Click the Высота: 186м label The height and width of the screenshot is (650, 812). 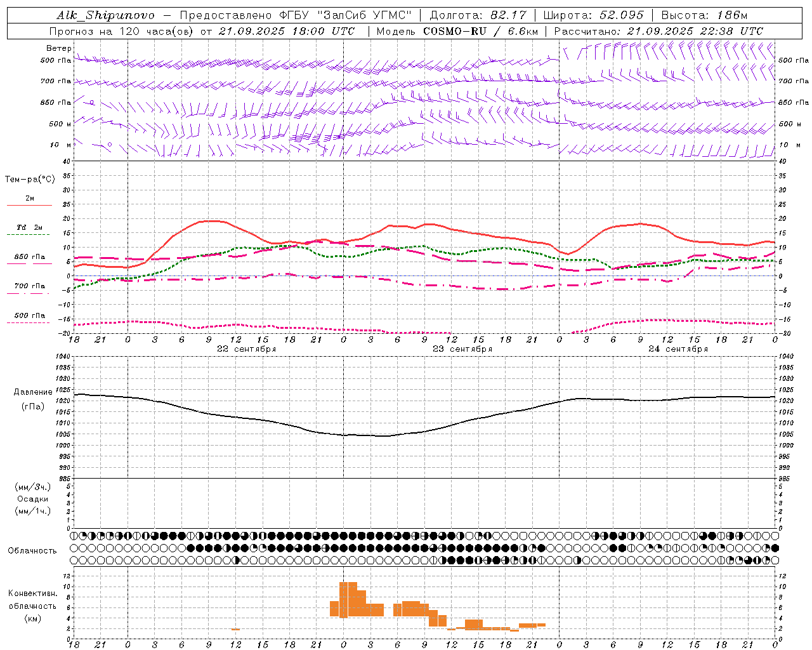(704, 15)
